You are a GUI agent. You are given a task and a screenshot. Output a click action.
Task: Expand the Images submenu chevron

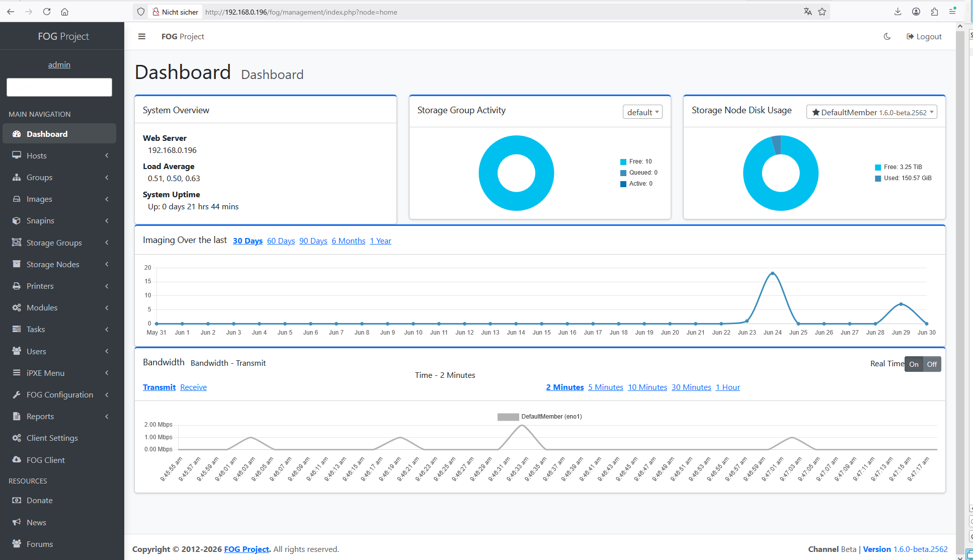[107, 199]
